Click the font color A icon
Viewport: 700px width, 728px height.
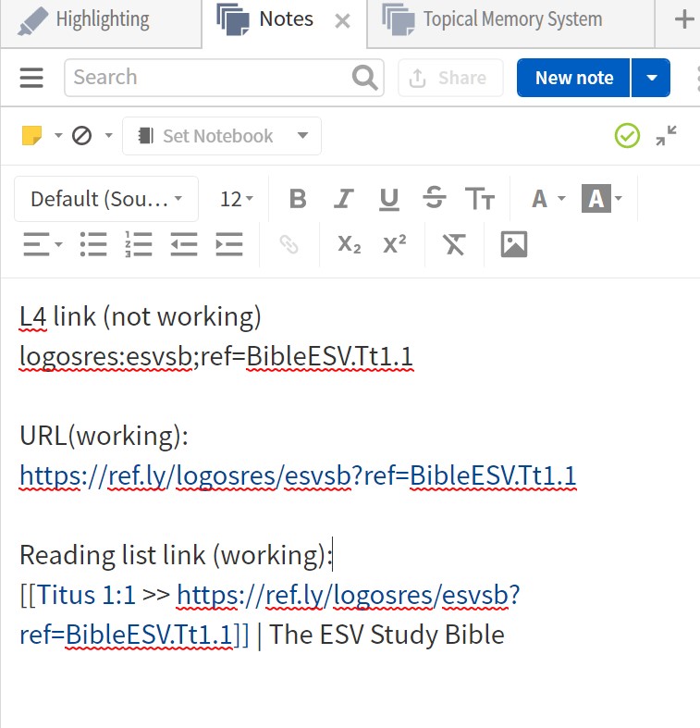[539, 199]
